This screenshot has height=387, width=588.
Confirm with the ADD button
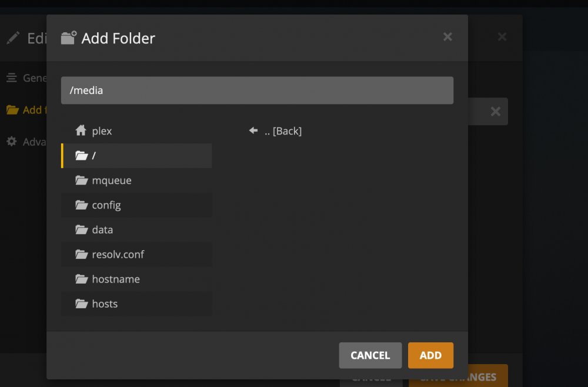[430, 355]
